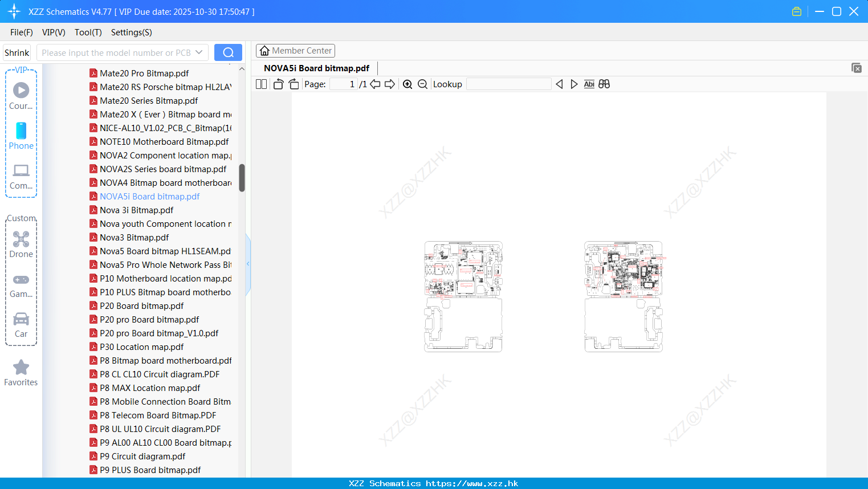Image resolution: width=868 pixels, height=489 pixels.
Task: Find previous lookup result
Action: click(559, 84)
